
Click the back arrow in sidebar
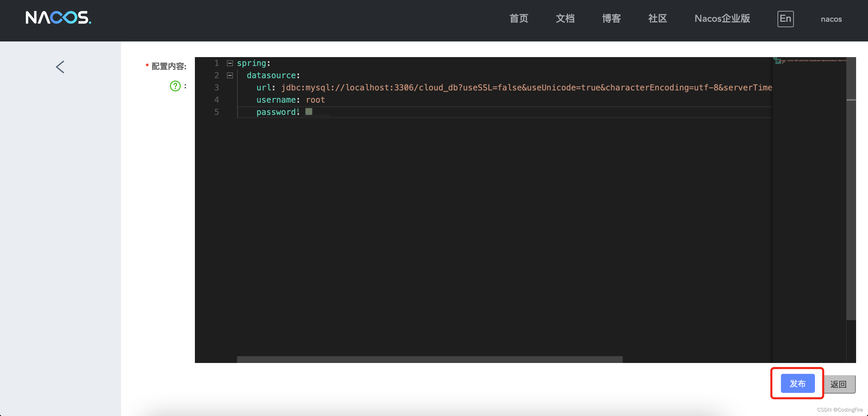click(x=60, y=67)
